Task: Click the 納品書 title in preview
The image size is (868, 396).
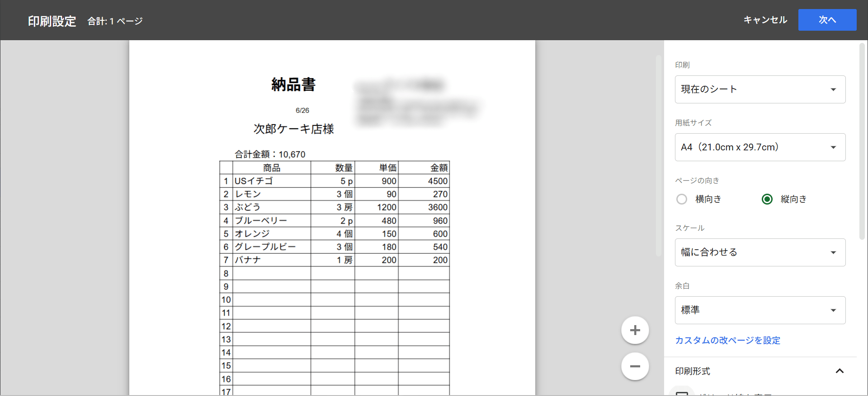Action: click(293, 84)
